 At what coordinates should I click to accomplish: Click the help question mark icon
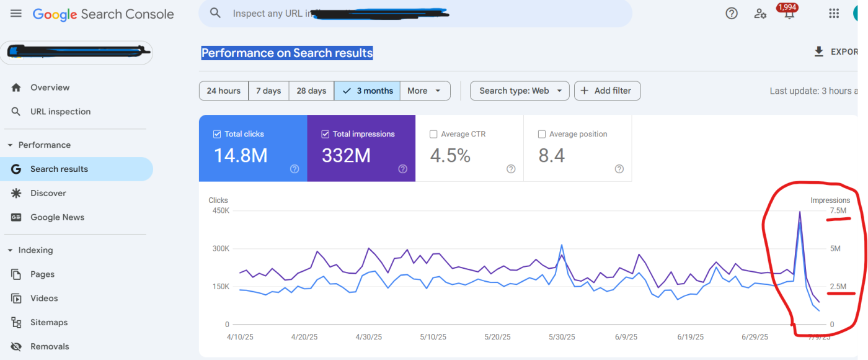pos(732,13)
